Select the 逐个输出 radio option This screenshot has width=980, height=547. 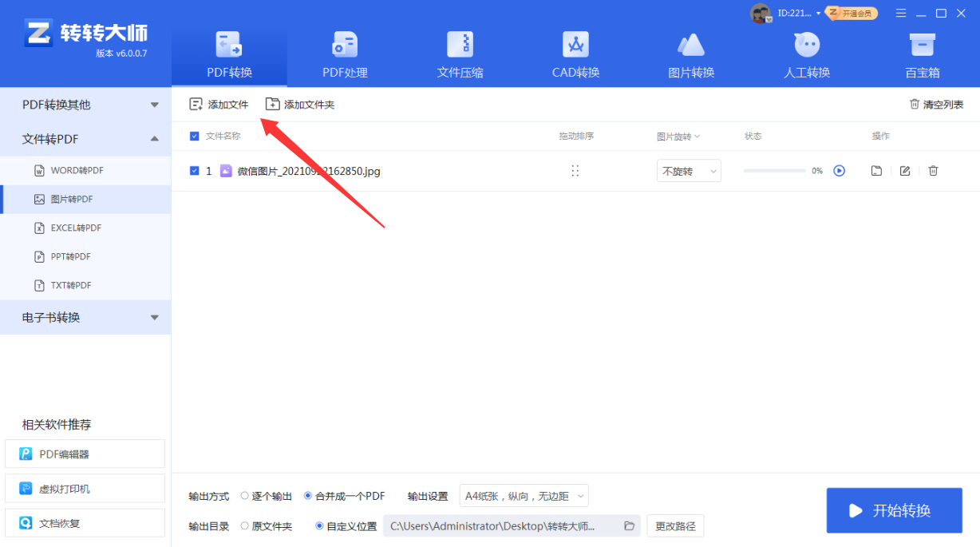click(x=245, y=496)
